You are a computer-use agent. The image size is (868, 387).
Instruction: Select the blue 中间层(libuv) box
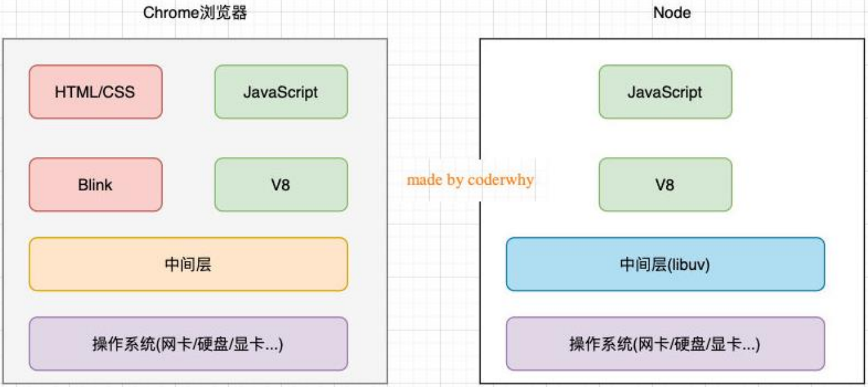pos(665,264)
